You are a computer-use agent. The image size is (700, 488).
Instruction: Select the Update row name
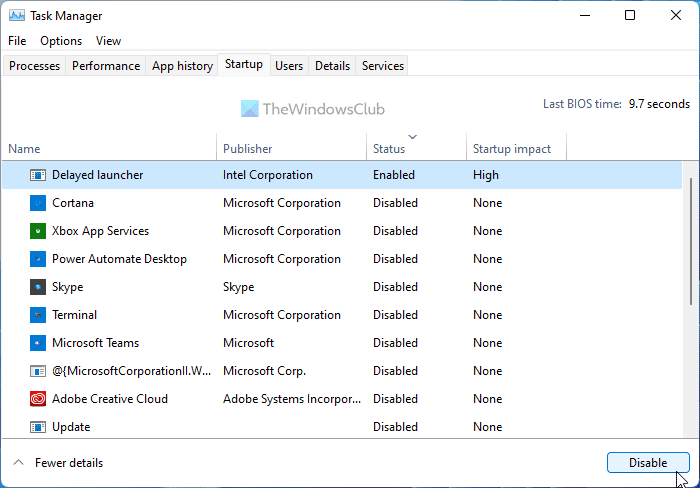[71, 427]
